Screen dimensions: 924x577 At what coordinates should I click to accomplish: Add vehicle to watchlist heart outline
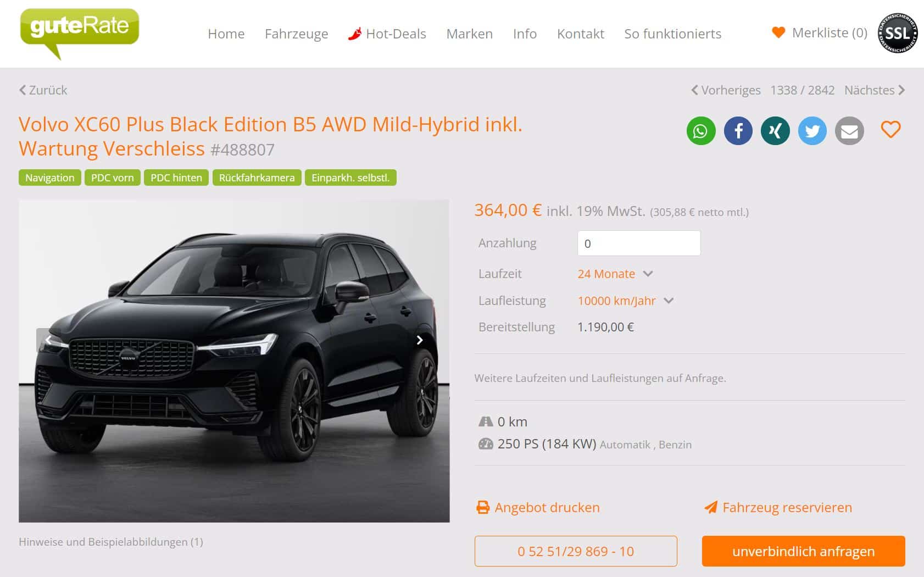click(890, 130)
